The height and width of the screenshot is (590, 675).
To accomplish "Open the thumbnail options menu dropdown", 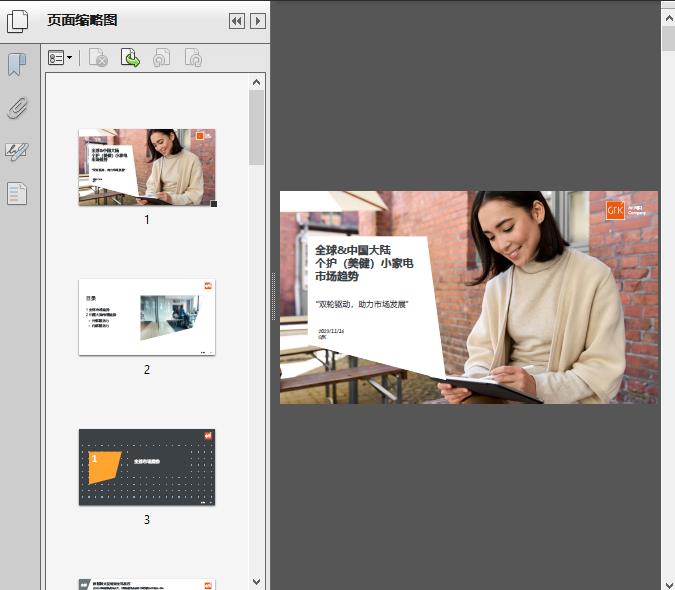I will click(x=60, y=58).
